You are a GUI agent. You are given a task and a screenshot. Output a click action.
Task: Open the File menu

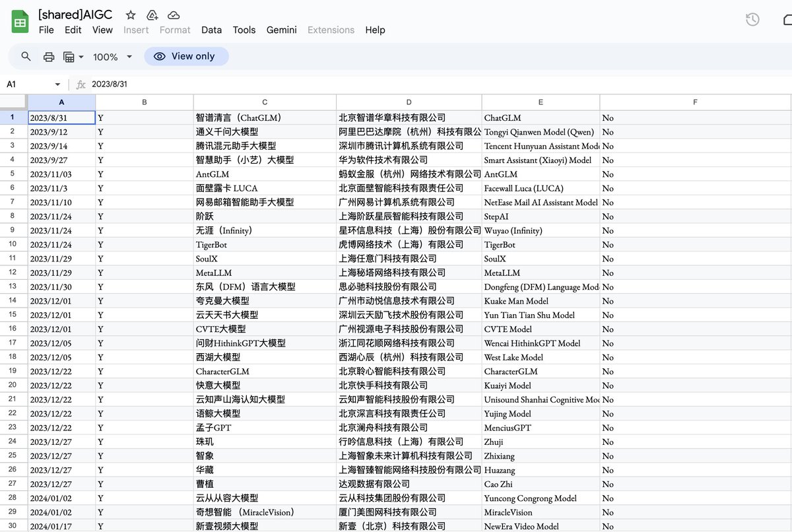click(46, 30)
